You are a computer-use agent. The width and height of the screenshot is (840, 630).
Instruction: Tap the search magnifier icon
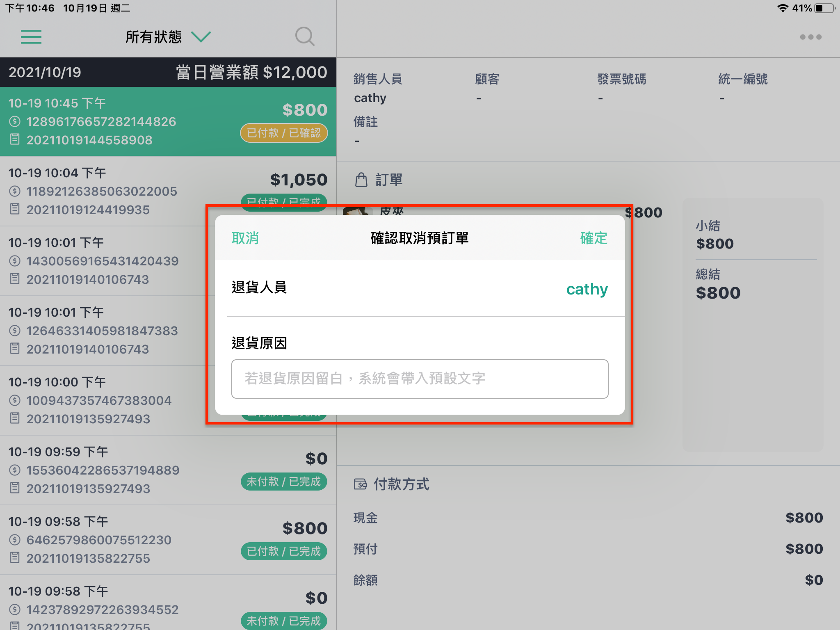pyautogui.click(x=305, y=37)
